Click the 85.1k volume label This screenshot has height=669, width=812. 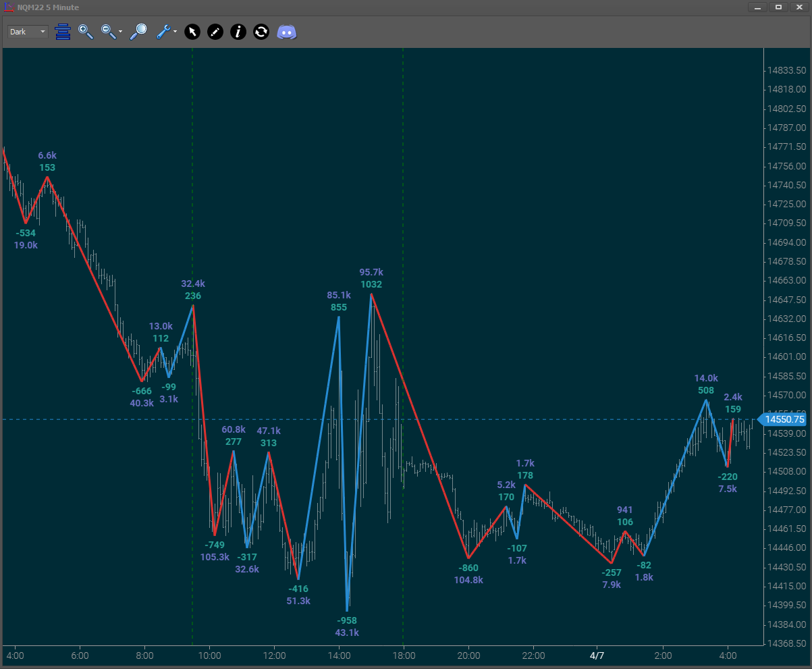[x=339, y=295]
